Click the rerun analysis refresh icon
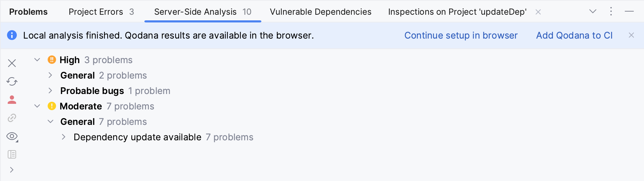Viewport: 644px width, 181px height. [x=12, y=81]
